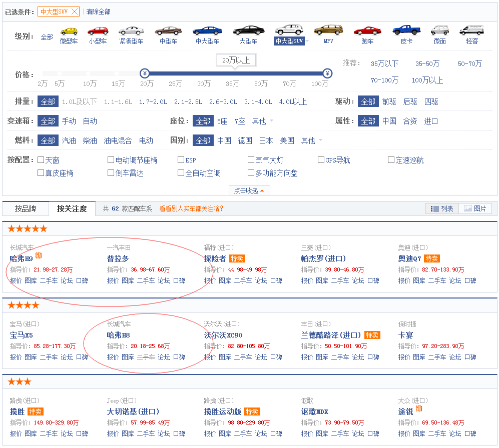Check the 定速巡航 option
Screen dimensions: 499x448
391,159
